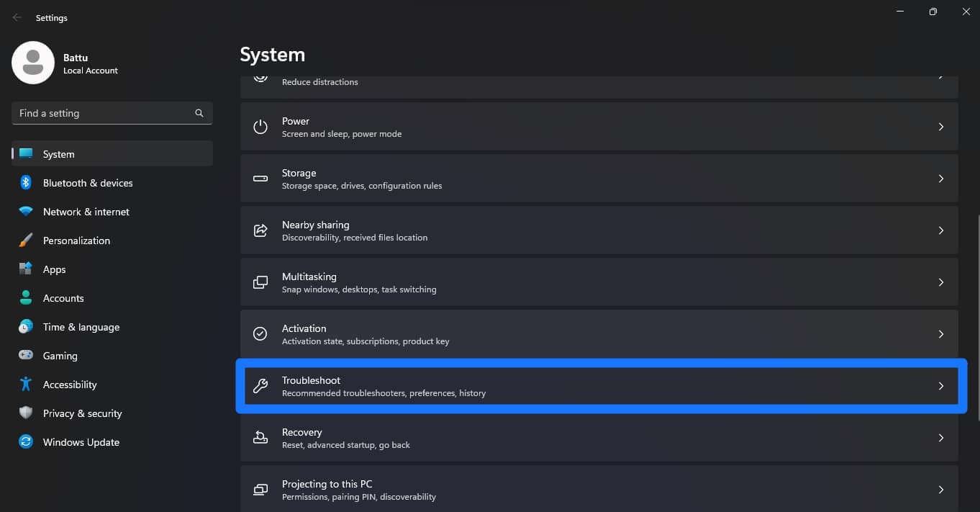Click the Power row's power icon
Image resolution: width=980 pixels, height=512 pixels.
pos(260,127)
